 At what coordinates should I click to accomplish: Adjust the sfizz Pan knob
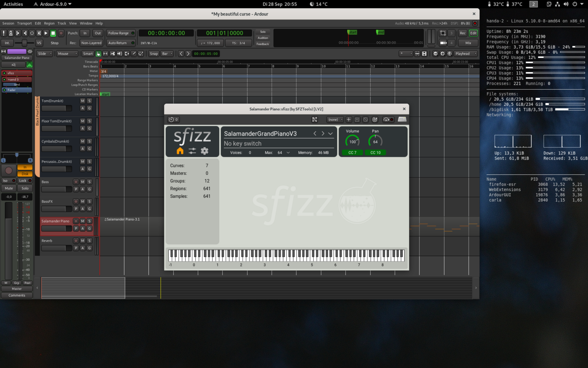click(375, 141)
